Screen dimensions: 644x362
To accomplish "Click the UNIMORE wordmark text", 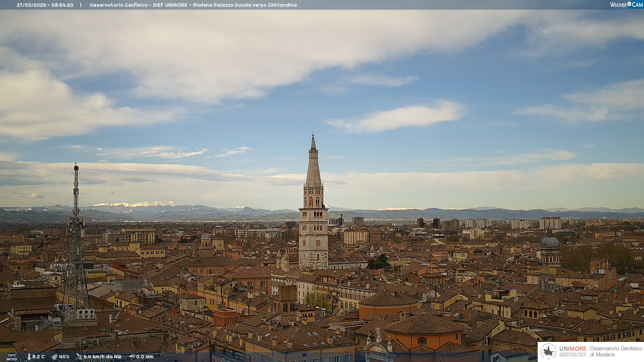I will 573,349.
